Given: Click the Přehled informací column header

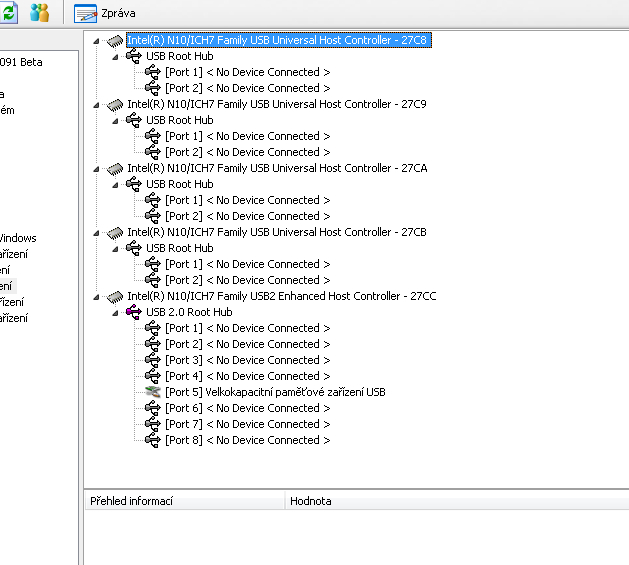Looking at the screenshot, I should [x=185, y=501].
